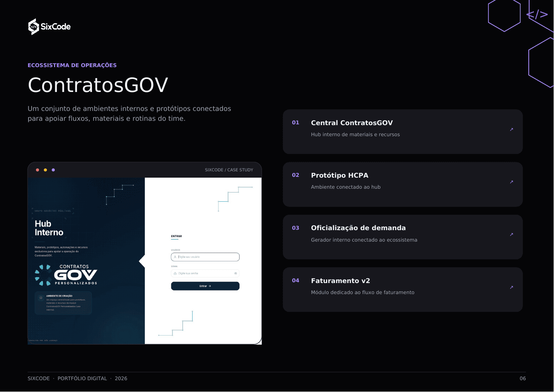
Task: Click the user icon in username field
Action: [x=175, y=257]
